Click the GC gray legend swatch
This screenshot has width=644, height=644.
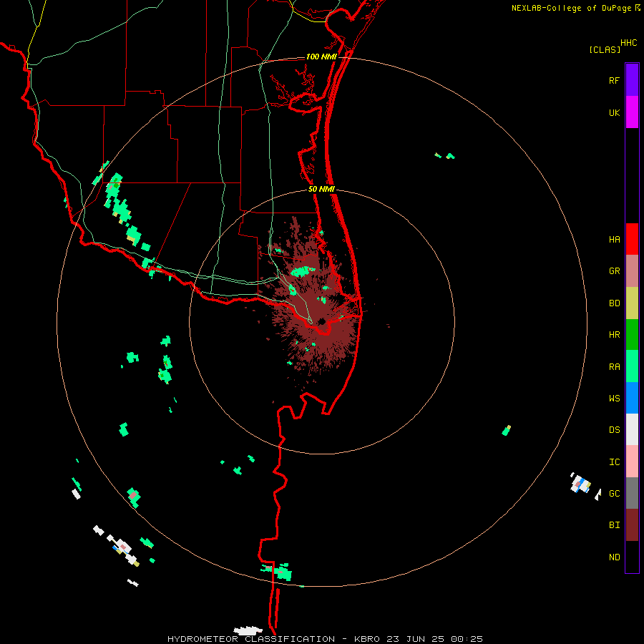(632, 493)
